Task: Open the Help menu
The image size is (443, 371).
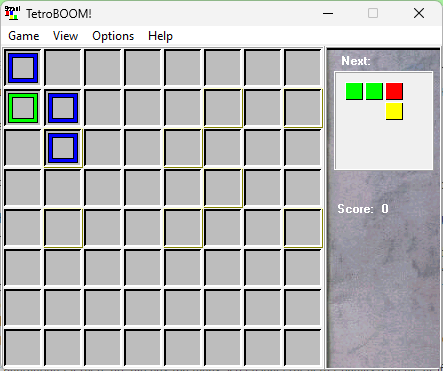Action: 160,36
